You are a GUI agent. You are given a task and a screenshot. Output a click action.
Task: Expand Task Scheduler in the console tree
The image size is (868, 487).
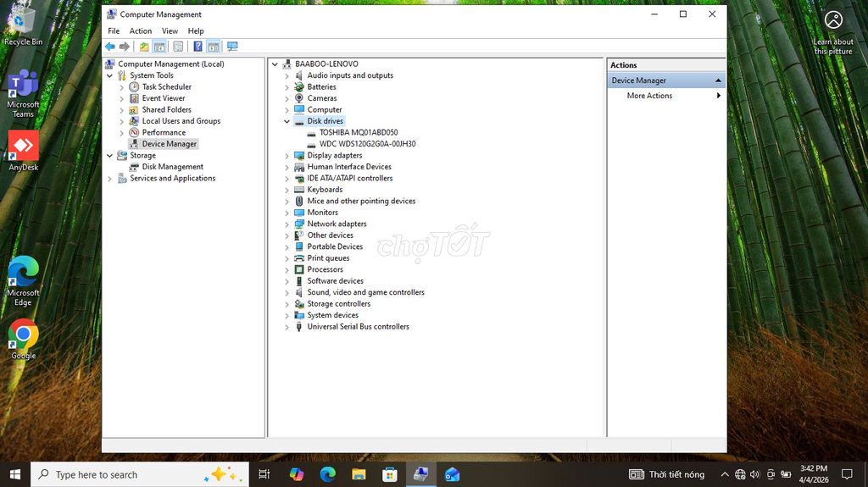(122, 87)
